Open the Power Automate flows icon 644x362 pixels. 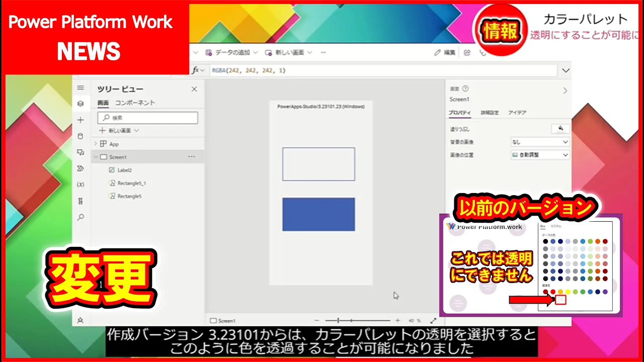(80, 168)
